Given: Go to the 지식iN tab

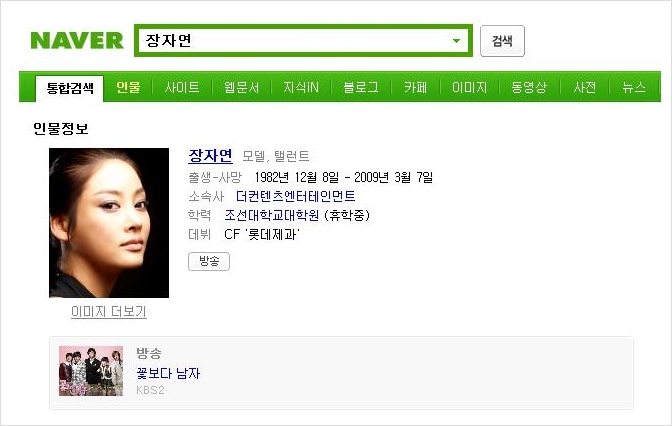Looking at the screenshot, I should [x=301, y=87].
